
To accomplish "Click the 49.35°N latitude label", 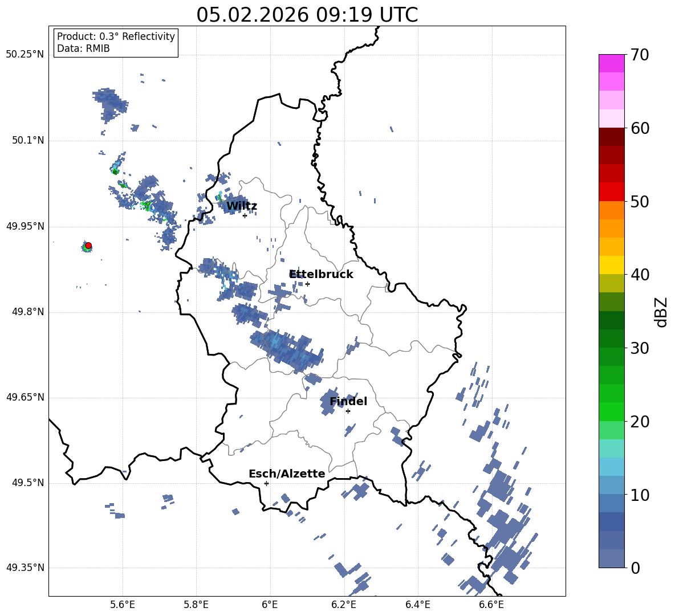I will pos(25,568).
